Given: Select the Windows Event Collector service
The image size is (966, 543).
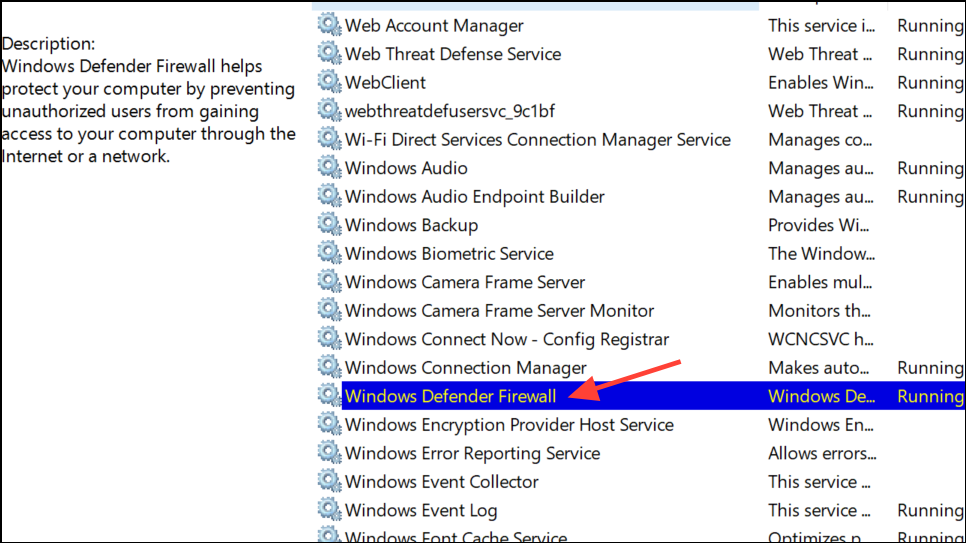Looking at the screenshot, I should click(442, 482).
